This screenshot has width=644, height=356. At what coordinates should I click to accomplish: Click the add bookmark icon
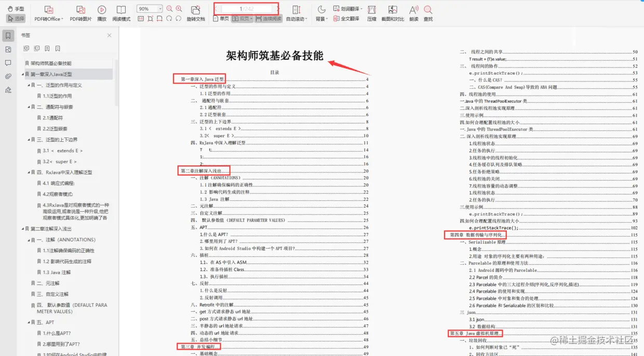[47, 48]
